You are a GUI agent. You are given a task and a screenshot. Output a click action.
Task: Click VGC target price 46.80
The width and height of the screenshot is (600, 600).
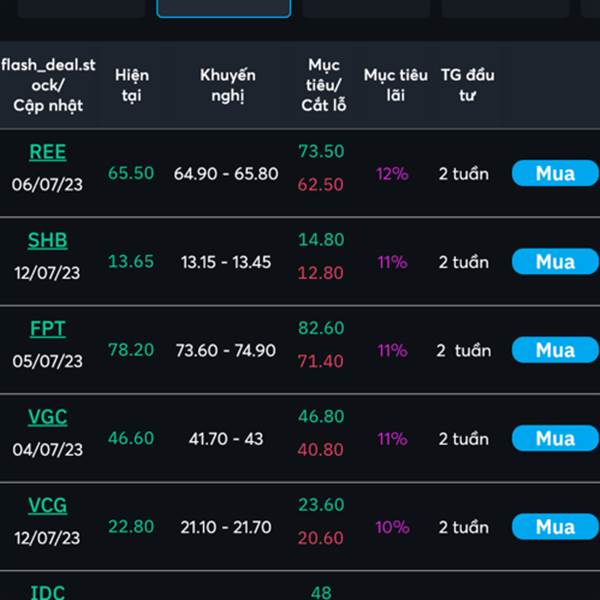pos(321,416)
